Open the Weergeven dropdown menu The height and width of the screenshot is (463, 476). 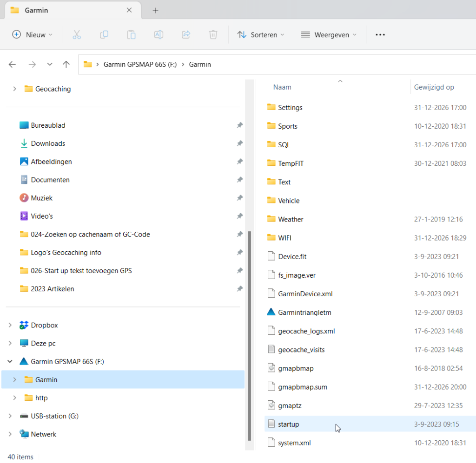click(x=329, y=35)
